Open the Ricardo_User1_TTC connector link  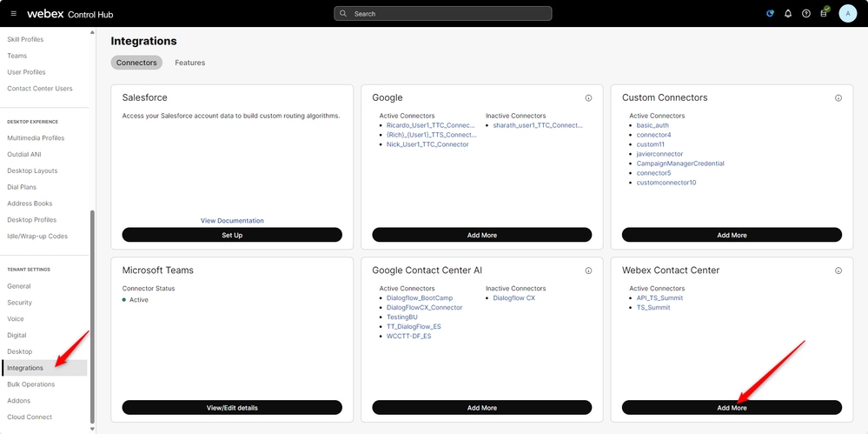[x=431, y=125]
